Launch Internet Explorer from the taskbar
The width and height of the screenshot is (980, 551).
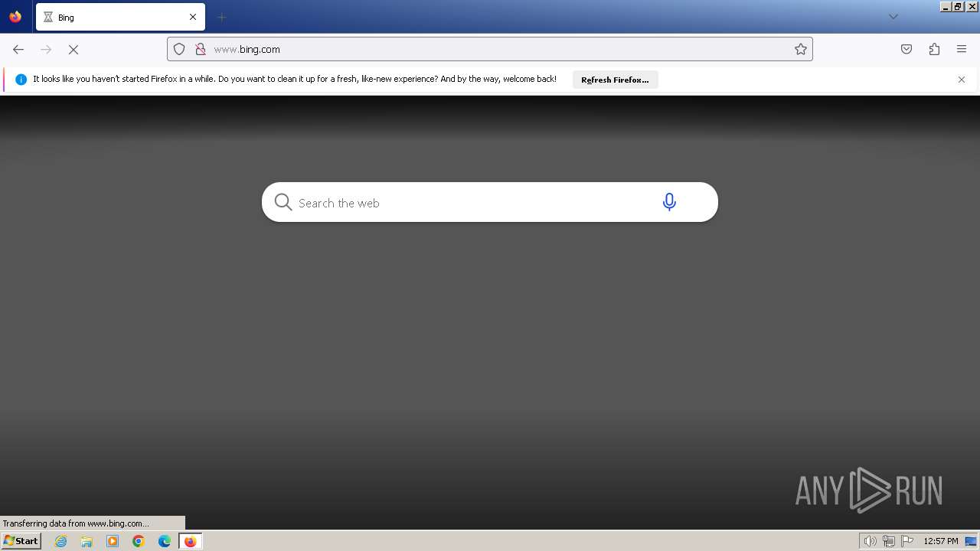[60, 541]
